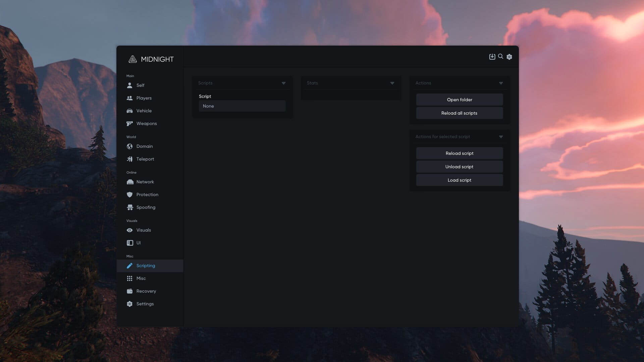This screenshot has height=362, width=644.
Task: Collapse the Actions panel arrow
Action: [x=501, y=83]
